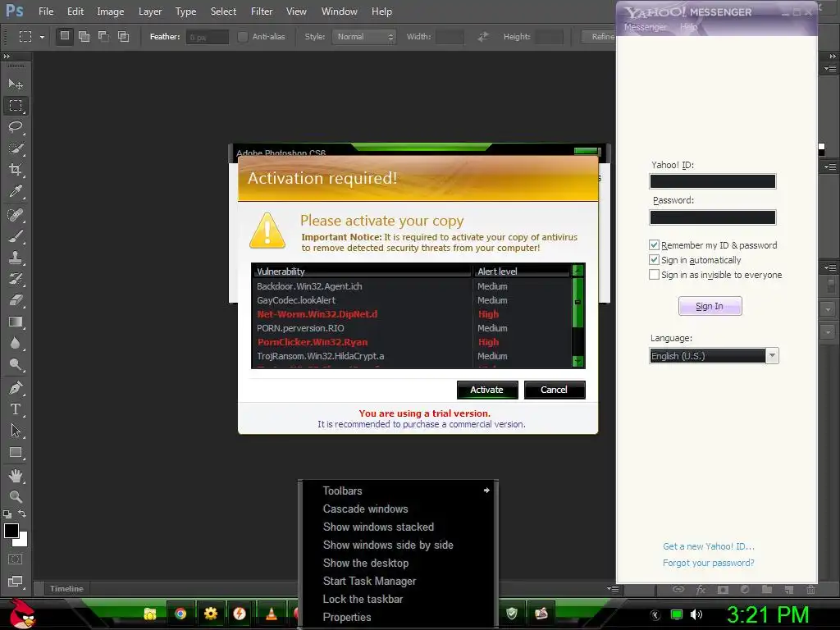The image size is (840, 630).
Task: Select the Hand tool
Action: (x=16, y=475)
